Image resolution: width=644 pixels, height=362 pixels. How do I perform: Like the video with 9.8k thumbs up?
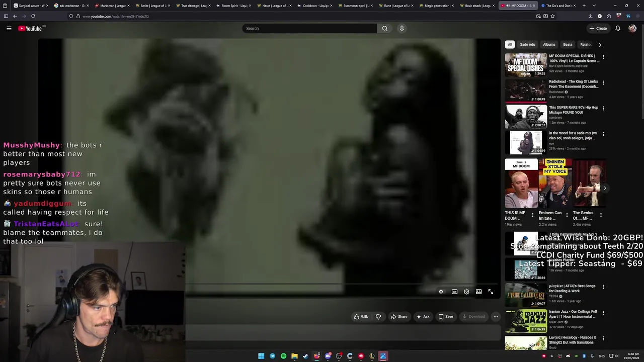point(361,317)
